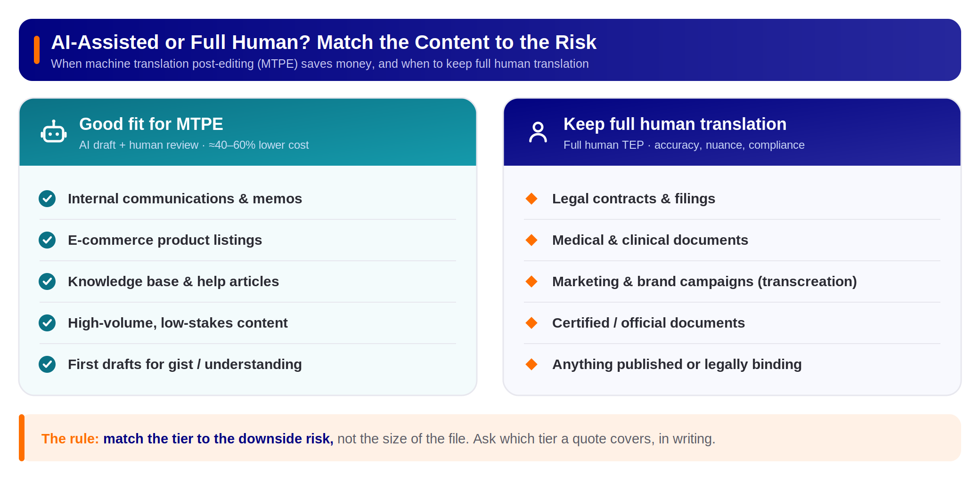The width and height of the screenshot is (980, 482).
Task: Click the title AI-Assisted or Full Human?
Action: (181, 42)
